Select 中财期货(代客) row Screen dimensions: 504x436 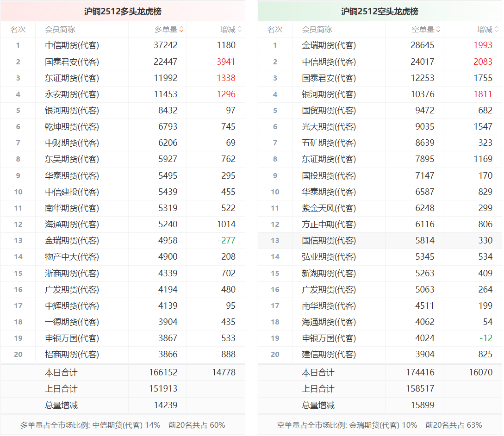click(x=123, y=143)
